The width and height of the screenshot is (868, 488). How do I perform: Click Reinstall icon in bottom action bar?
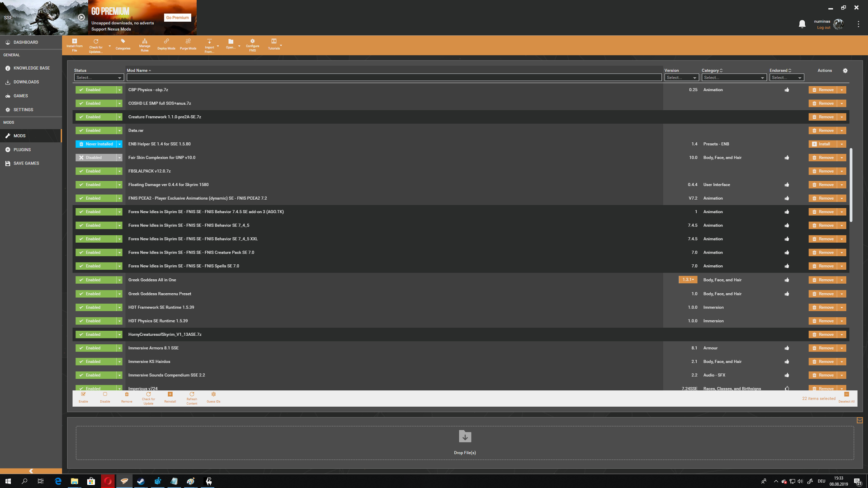click(x=170, y=397)
